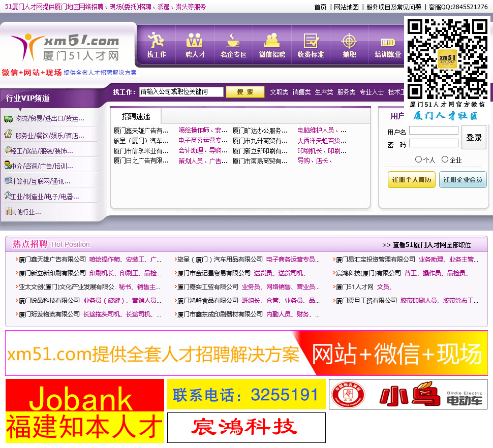Click icon beside 轻工/食品/服装
The width and height of the screenshot is (493, 448).
pos(8,150)
